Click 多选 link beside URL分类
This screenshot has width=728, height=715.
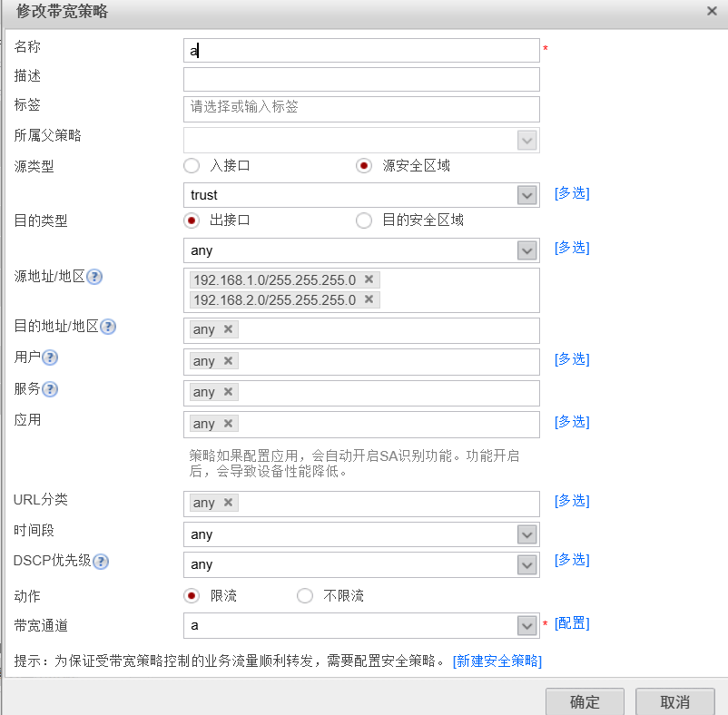pyautogui.click(x=572, y=501)
